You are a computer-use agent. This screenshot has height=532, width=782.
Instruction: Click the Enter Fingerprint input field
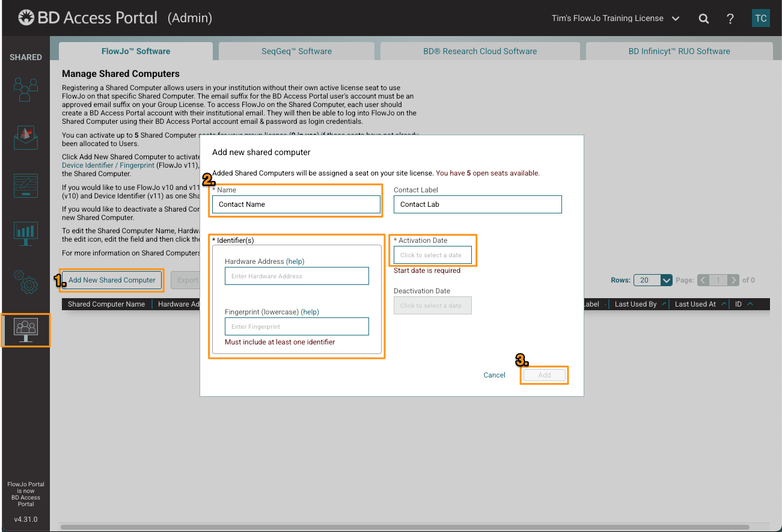[296, 326]
